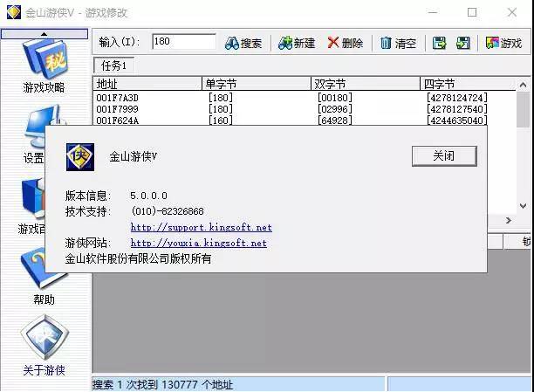
Task: Close the 金山游侠V window
Action: pyautogui.click(x=512, y=12)
